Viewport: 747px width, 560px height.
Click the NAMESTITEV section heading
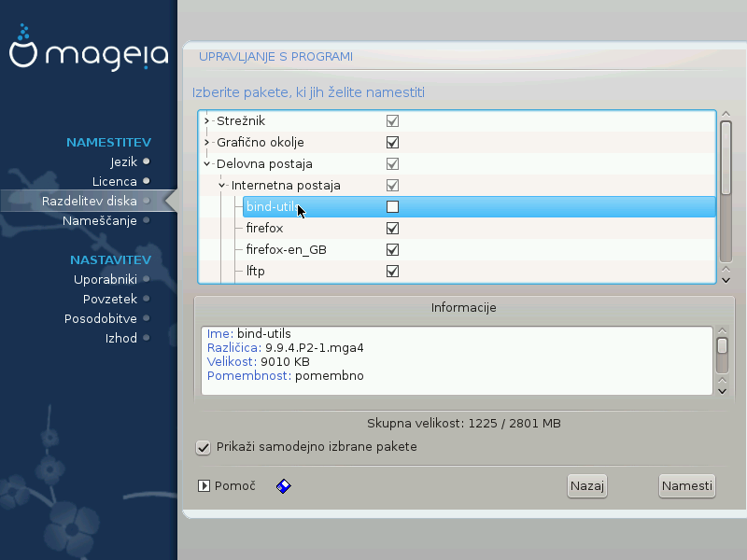[108, 143]
